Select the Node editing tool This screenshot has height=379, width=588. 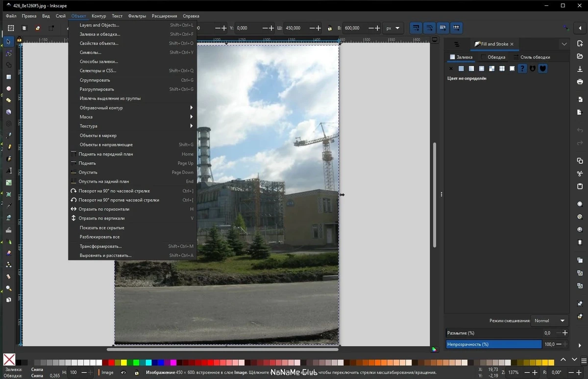[9, 53]
